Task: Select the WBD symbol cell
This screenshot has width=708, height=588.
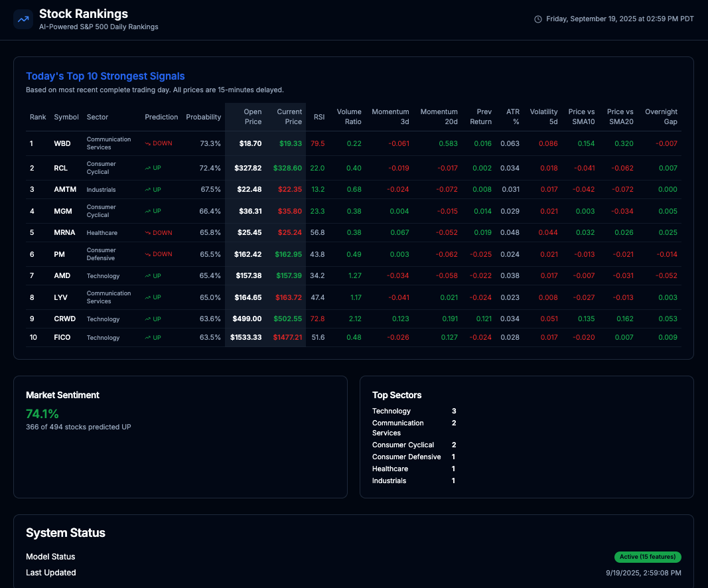Action: (x=62, y=143)
